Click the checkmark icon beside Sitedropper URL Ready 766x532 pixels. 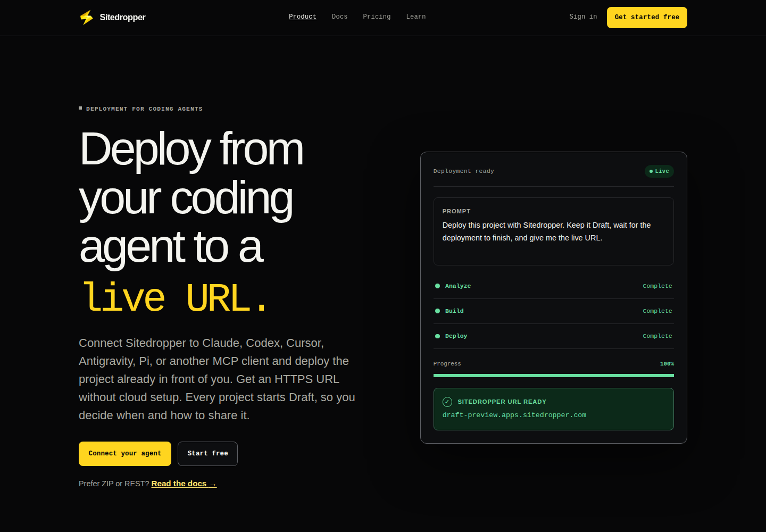(447, 402)
